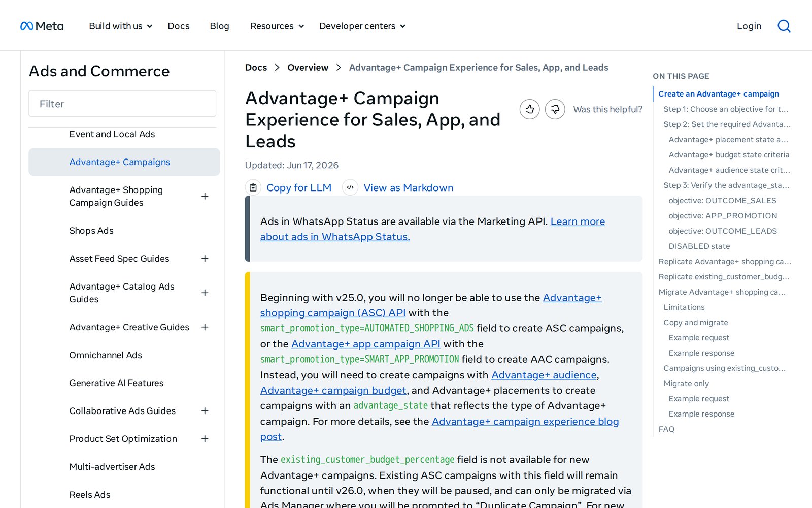The image size is (812, 508).
Task: Jump to FAQ section
Action: pyautogui.click(x=666, y=429)
